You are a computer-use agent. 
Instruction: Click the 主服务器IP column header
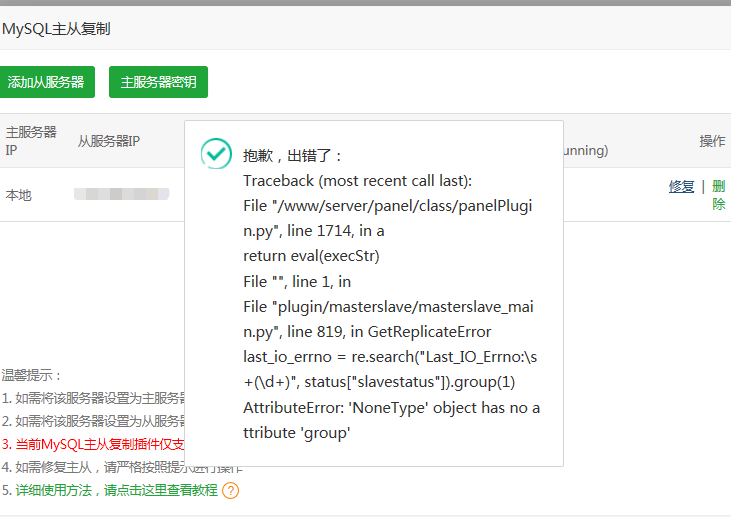pyautogui.click(x=31, y=141)
